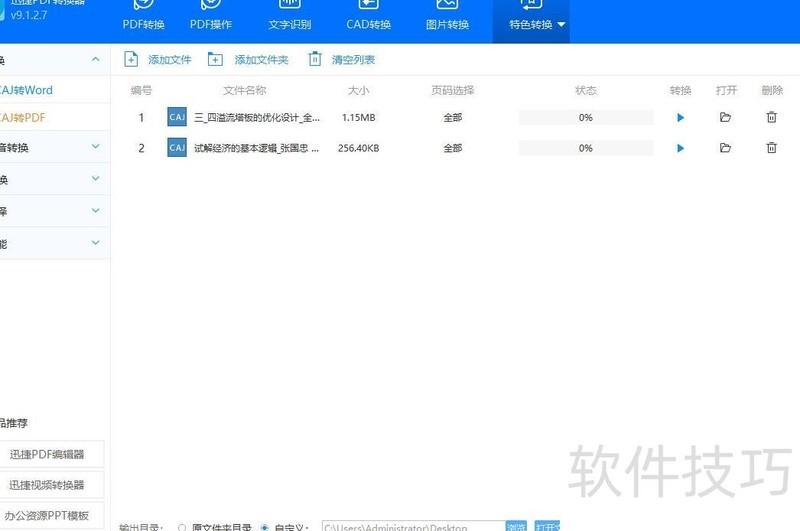Collapse the top sidebar section chevron

click(95, 60)
